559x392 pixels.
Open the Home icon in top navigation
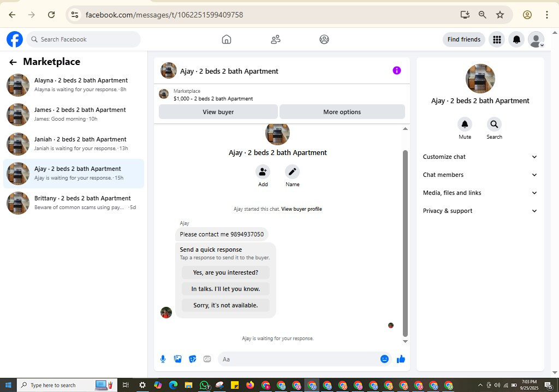click(227, 39)
